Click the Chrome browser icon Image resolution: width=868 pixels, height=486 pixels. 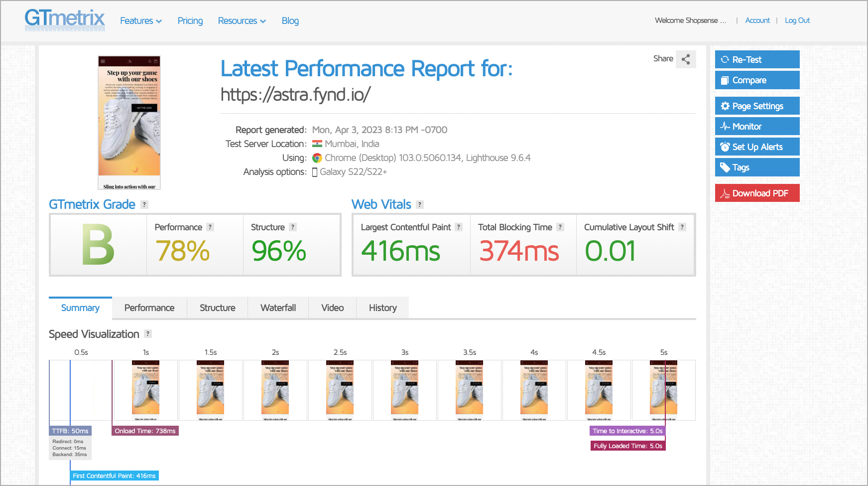click(x=317, y=158)
